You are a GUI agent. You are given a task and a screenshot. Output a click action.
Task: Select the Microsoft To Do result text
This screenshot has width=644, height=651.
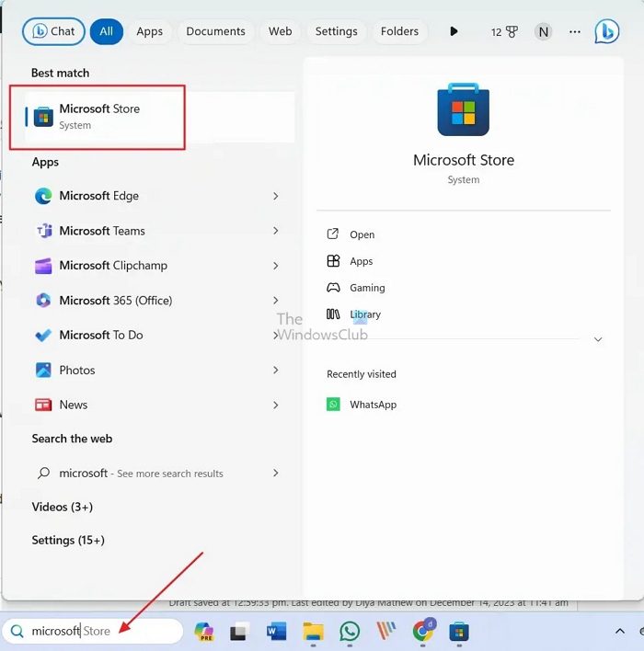(101, 335)
